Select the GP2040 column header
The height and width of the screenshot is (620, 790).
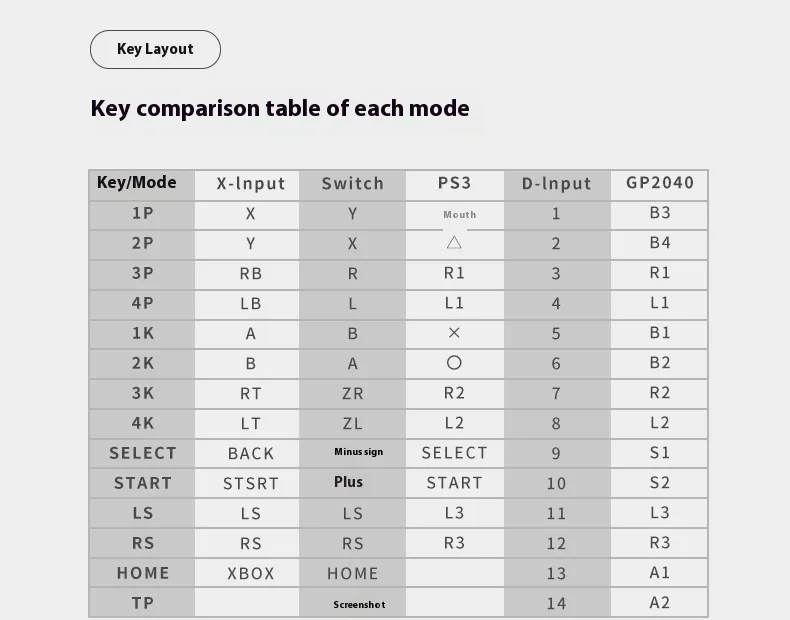660,182
